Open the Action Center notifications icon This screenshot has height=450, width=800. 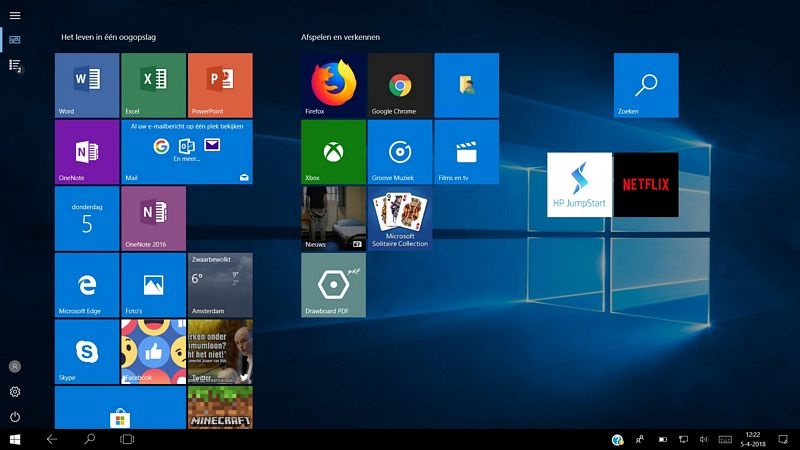(x=783, y=439)
